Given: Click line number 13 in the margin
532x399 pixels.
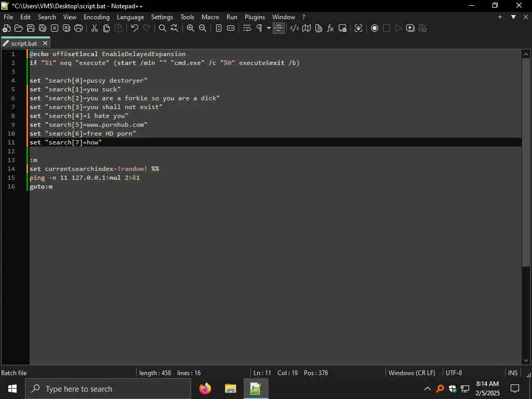Looking at the screenshot, I should 11,160.
